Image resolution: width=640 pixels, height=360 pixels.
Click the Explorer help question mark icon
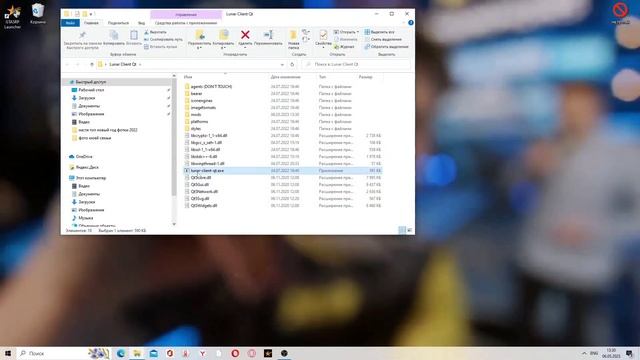tap(411, 23)
